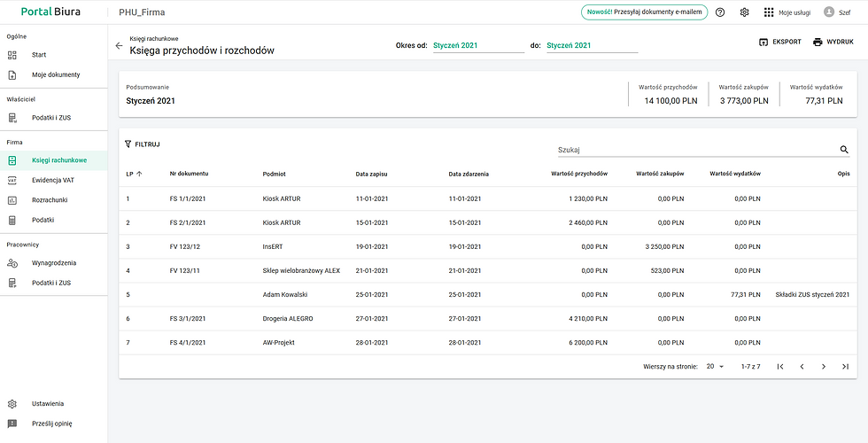Open the settings gear in top bar
868x443 pixels.
click(x=744, y=12)
